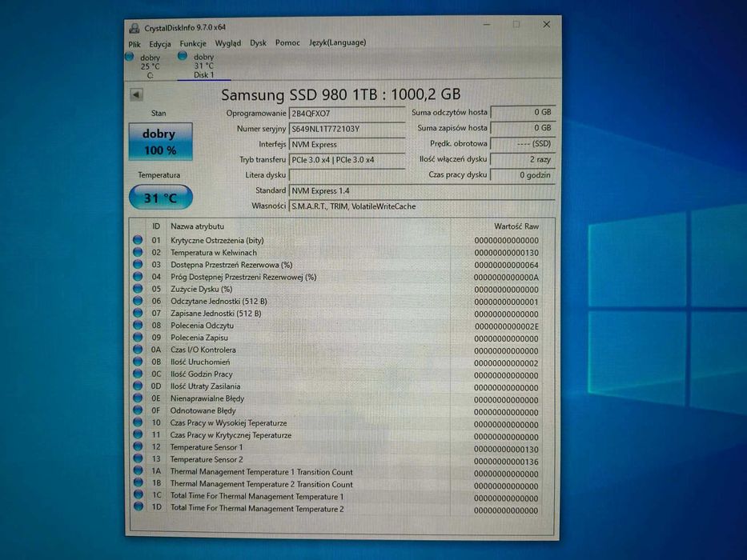Image resolution: width=747 pixels, height=560 pixels.
Task: Select the Disk 1 tab at 31 °C
Action: (x=203, y=66)
